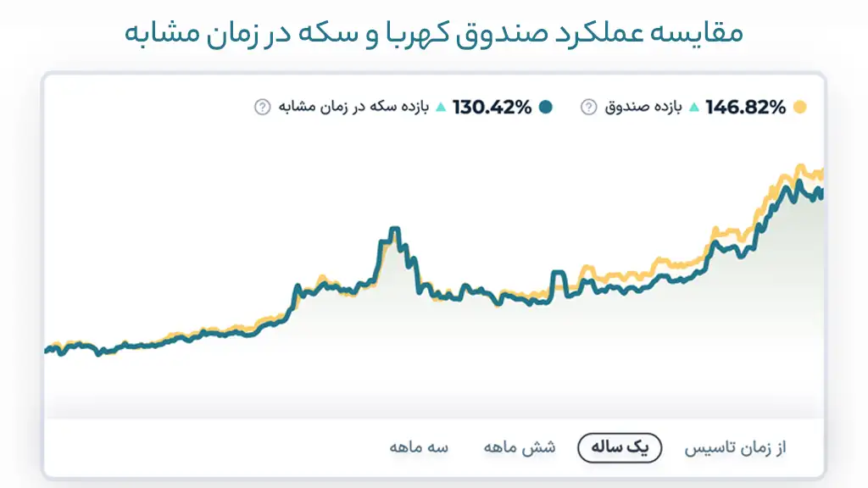Click the leftmost starting point of the chart line
This screenshot has height=488, width=868.
(x=46, y=349)
